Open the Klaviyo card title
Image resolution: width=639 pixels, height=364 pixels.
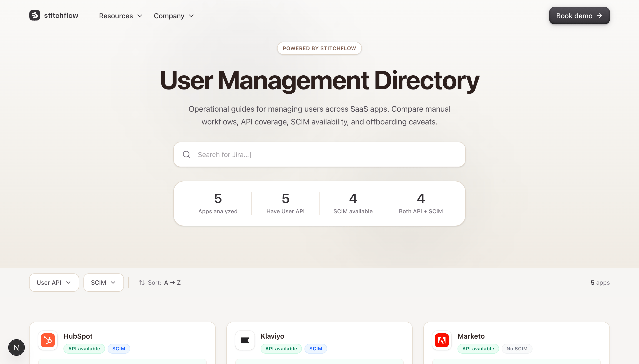(272, 336)
